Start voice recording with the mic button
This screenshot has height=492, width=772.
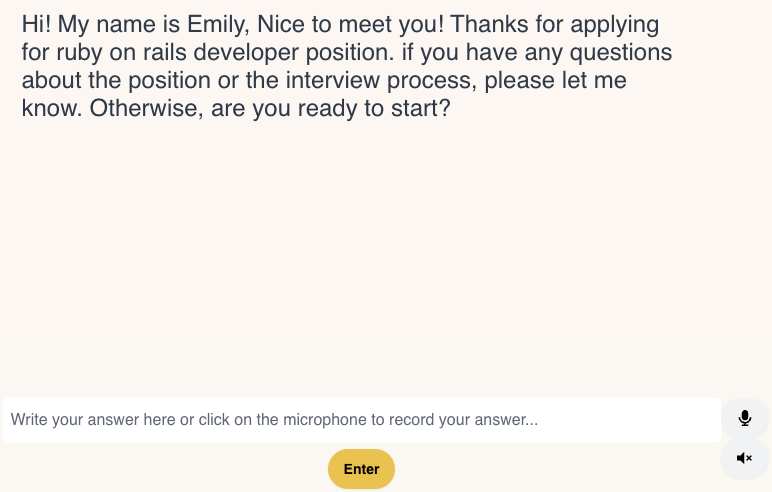745,418
